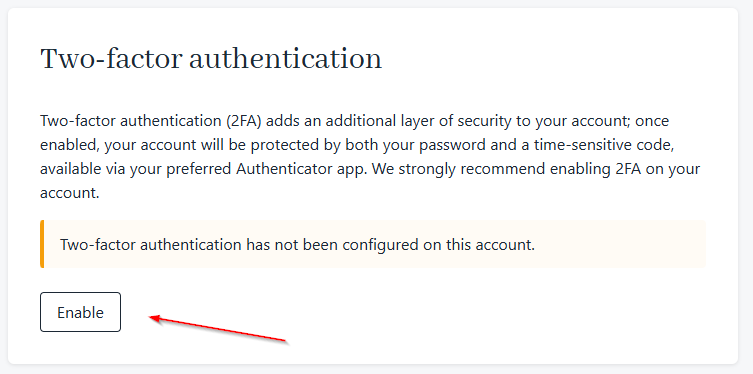Click the Enable button
The image size is (753, 374).
[x=80, y=312]
